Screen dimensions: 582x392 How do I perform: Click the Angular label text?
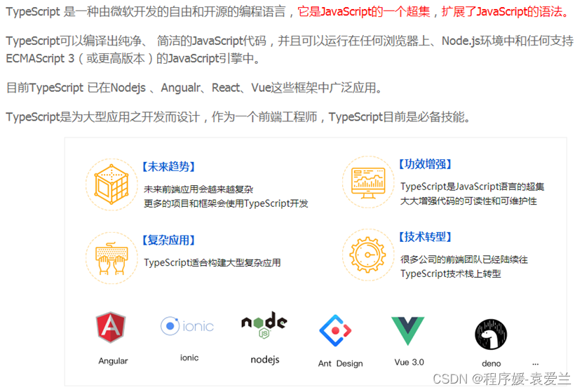tap(113, 361)
